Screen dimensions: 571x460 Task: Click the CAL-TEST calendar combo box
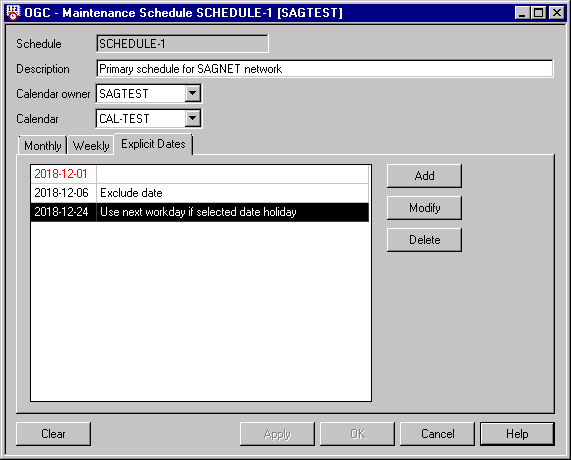149,118
